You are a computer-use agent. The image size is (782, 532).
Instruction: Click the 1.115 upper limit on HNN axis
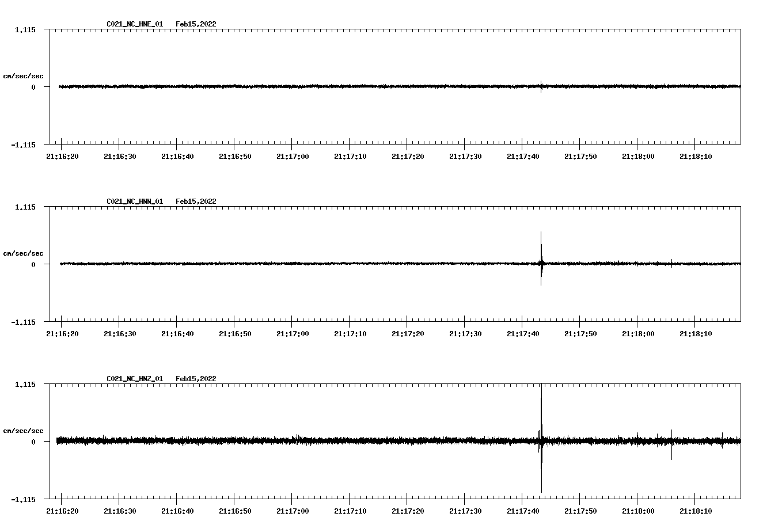click(x=25, y=207)
